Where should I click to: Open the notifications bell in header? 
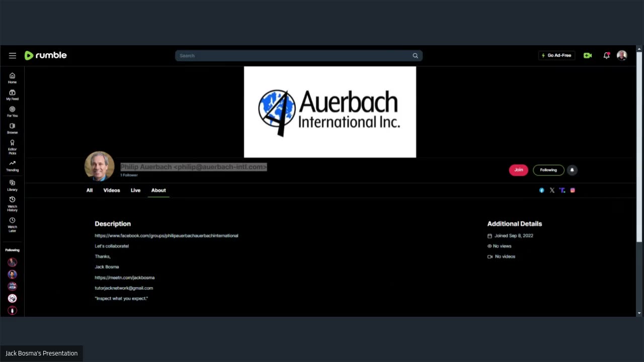pyautogui.click(x=606, y=55)
